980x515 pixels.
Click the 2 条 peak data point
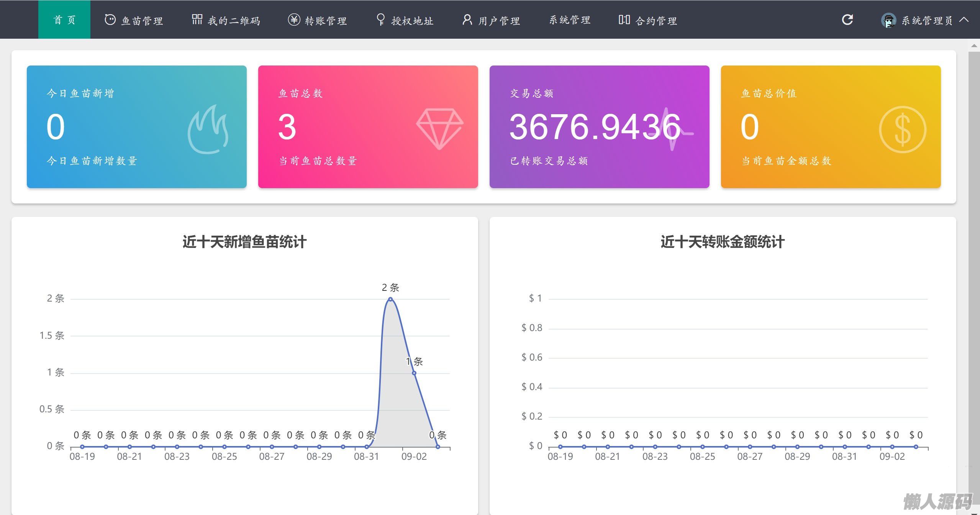(x=390, y=299)
